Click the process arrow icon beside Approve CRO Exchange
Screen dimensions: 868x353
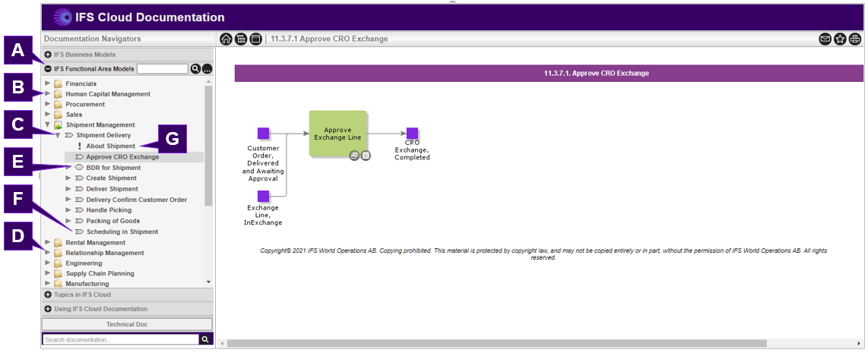click(79, 157)
